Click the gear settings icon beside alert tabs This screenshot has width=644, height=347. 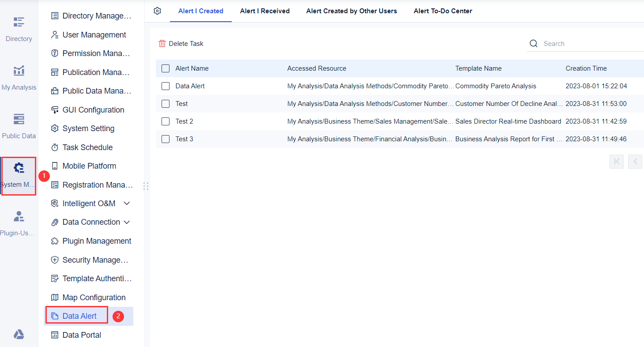157,11
